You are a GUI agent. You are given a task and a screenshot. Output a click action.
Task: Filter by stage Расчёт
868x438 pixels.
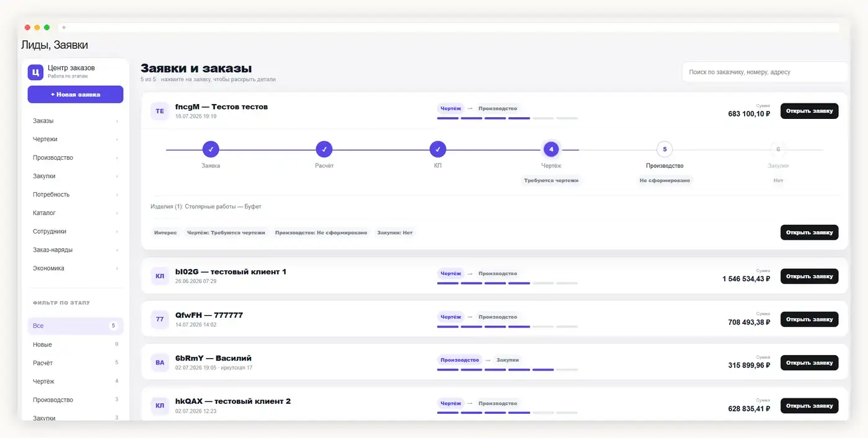pos(76,363)
